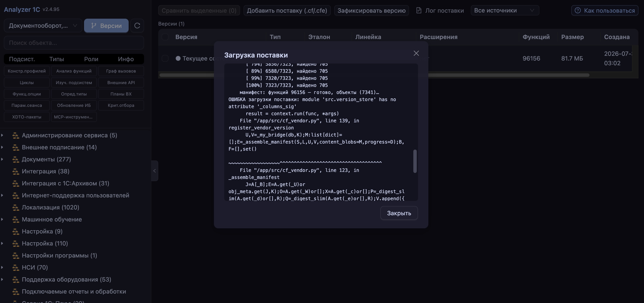Open Крит.отбора tool

point(121,105)
